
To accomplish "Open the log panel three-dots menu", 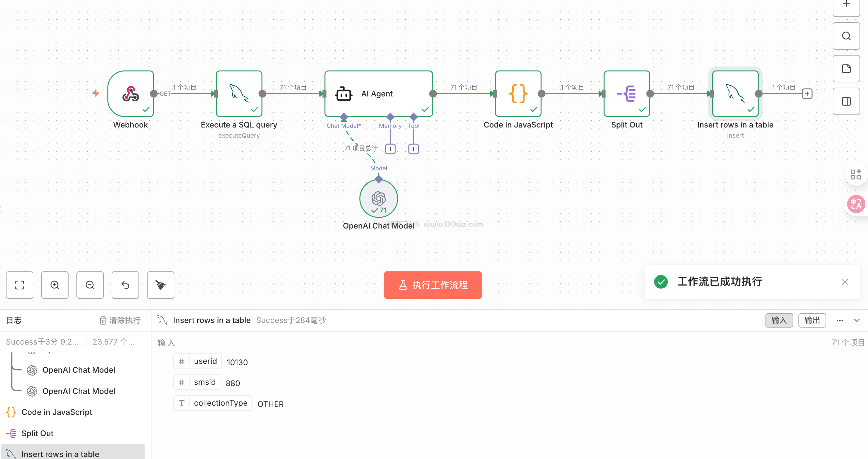I will tap(840, 320).
